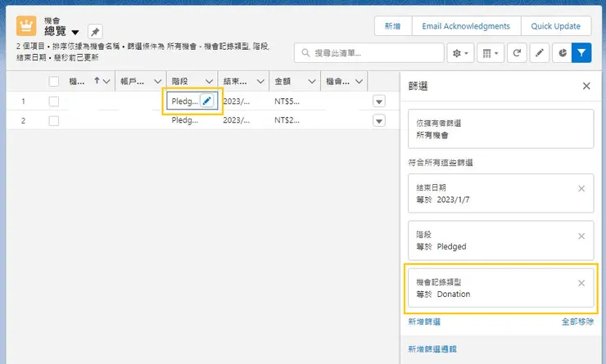Toggle the filter funnel button
This screenshot has width=606, height=364.
[581, 53]
